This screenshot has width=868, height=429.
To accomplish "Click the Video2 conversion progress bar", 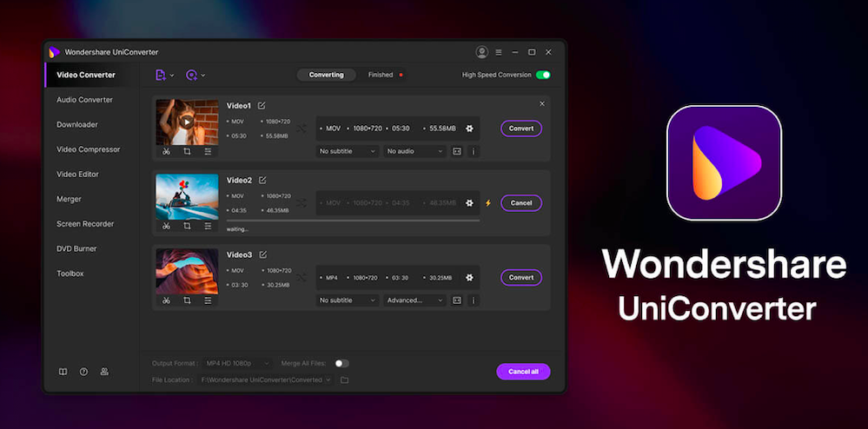I will click(x=353, y=221).
